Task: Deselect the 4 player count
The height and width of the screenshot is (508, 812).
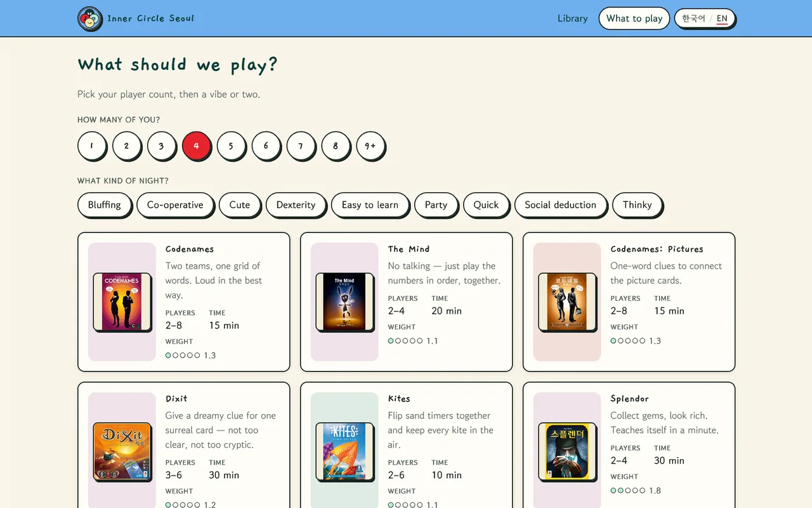Action: [x=197, y=146]
